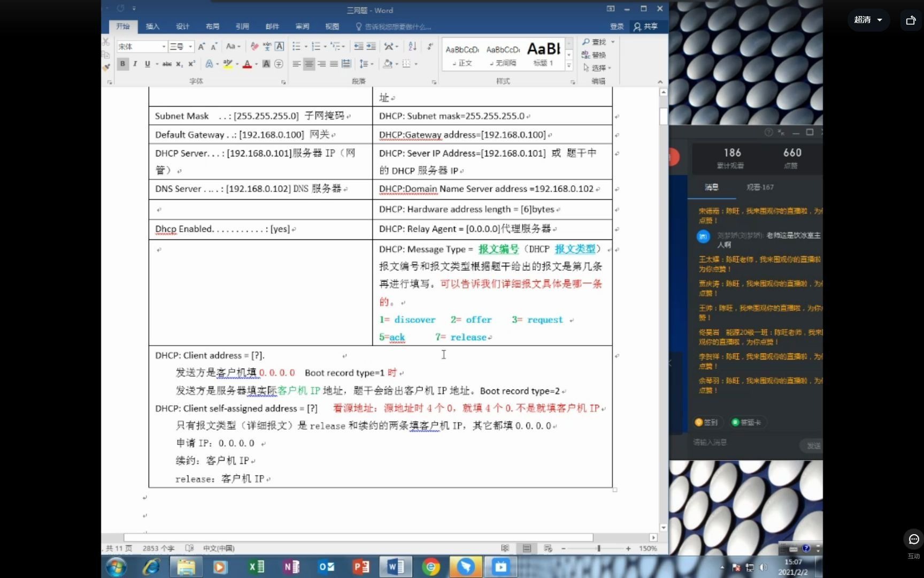This screenshot has width=924, height=578.
Task: Switch to the 插入 ribbon tab
Action: click(x=152, y=26)
